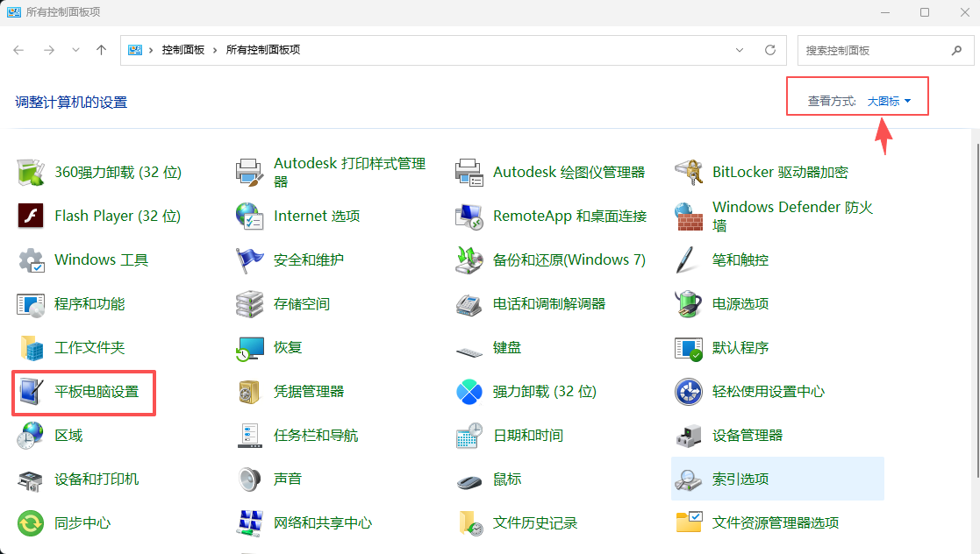
Task: Open the 电源选项 link text
Action: [740, 304]
